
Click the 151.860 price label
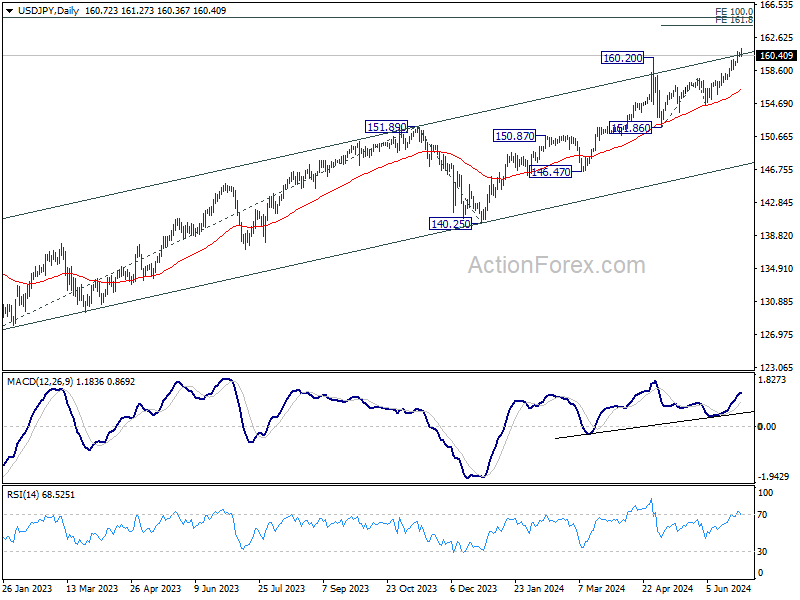point(631,128)
